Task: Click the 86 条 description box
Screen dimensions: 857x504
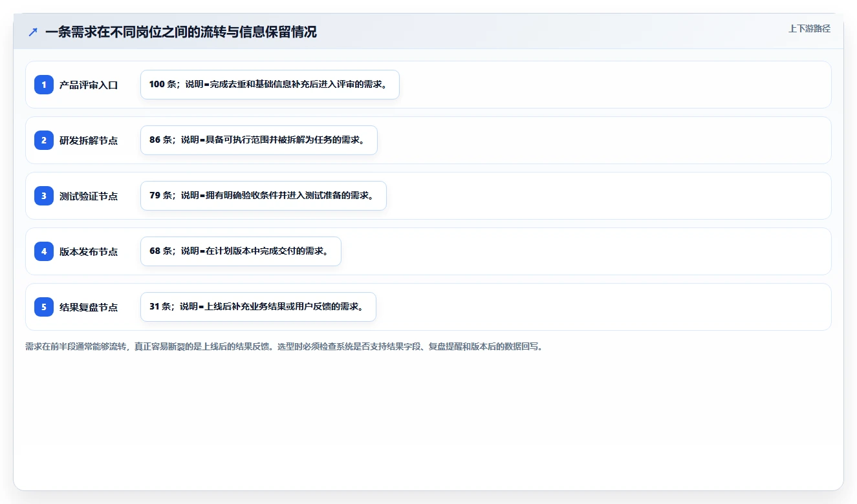Action: point(259,140)
